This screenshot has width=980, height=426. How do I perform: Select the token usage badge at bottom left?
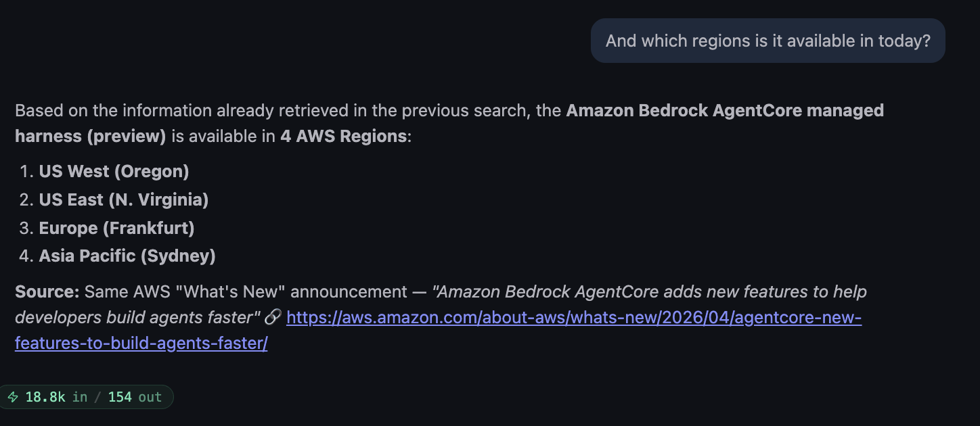[87, 397]
